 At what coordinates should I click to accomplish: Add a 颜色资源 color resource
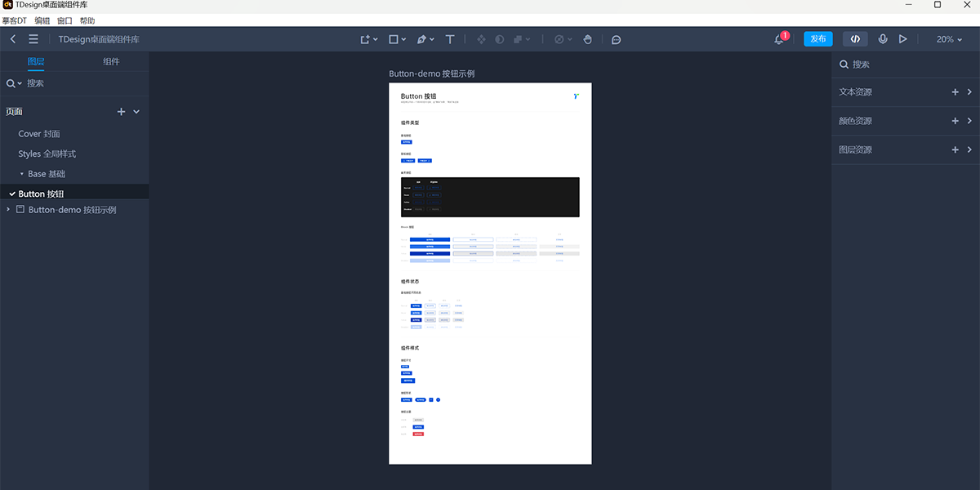pyautogui.click(x=955, y=121)
